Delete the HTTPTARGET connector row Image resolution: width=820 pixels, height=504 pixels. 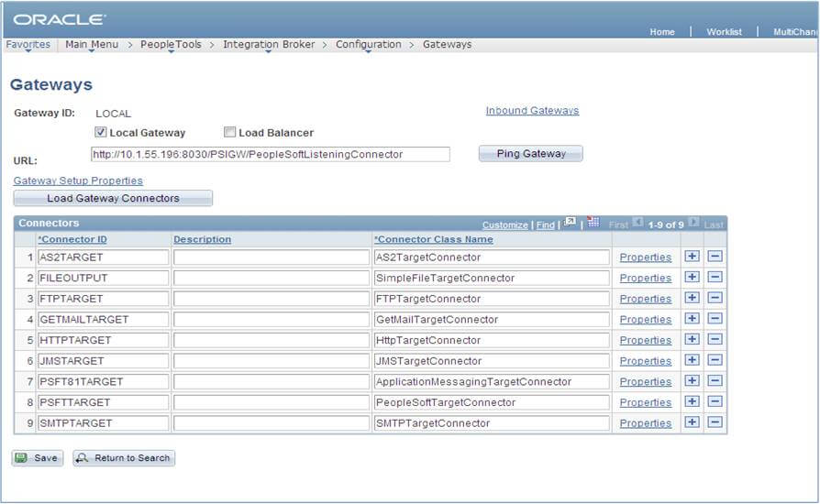[x=715, y=339]
